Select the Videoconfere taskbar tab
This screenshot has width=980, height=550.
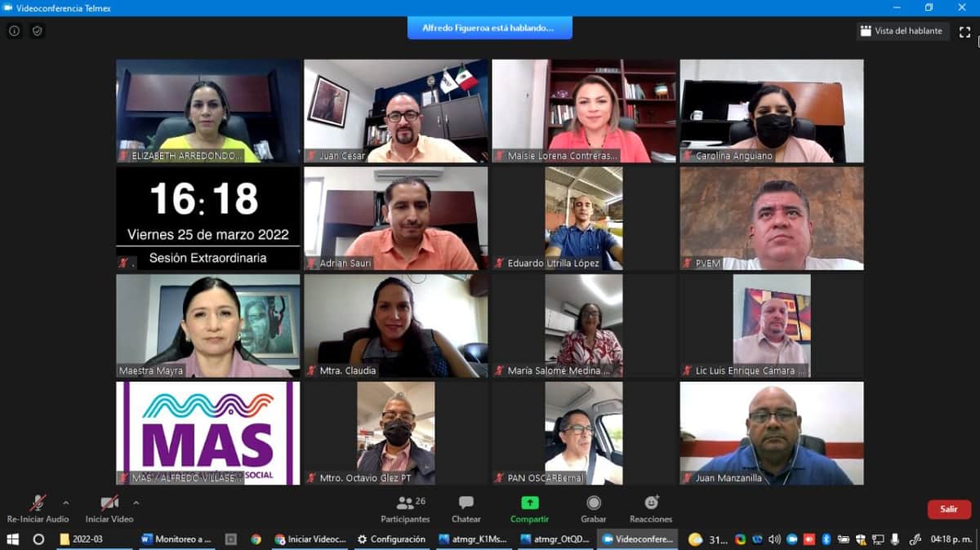(x=637, y=539)
